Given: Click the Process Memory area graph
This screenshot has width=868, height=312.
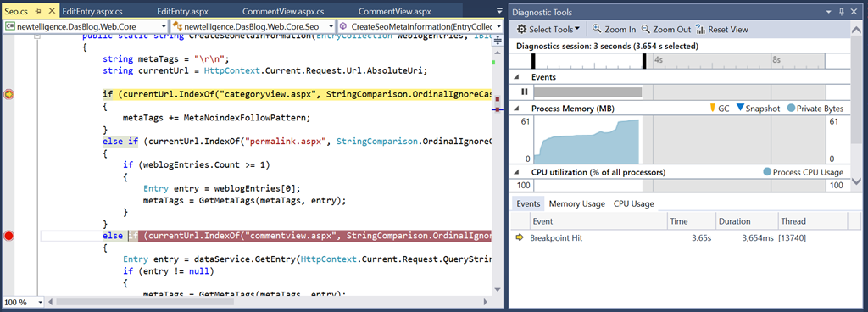Looking at the screenshot, I should pyautogui.click(x=587, y=141).
